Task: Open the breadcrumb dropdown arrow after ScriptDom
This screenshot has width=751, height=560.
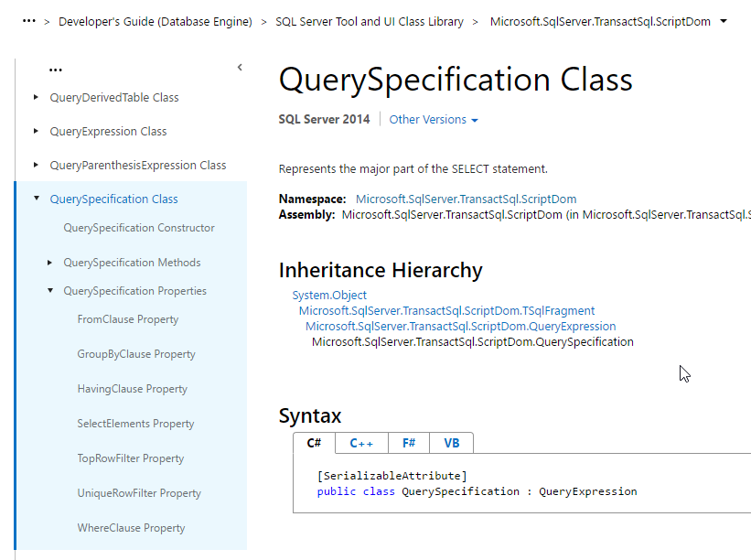Action: coord(724,21)
